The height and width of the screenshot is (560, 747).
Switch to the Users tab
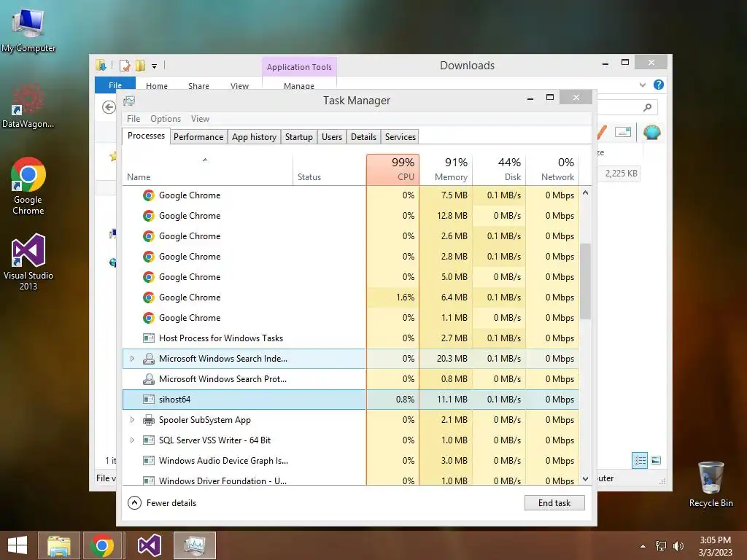click(x=332, y=136)
